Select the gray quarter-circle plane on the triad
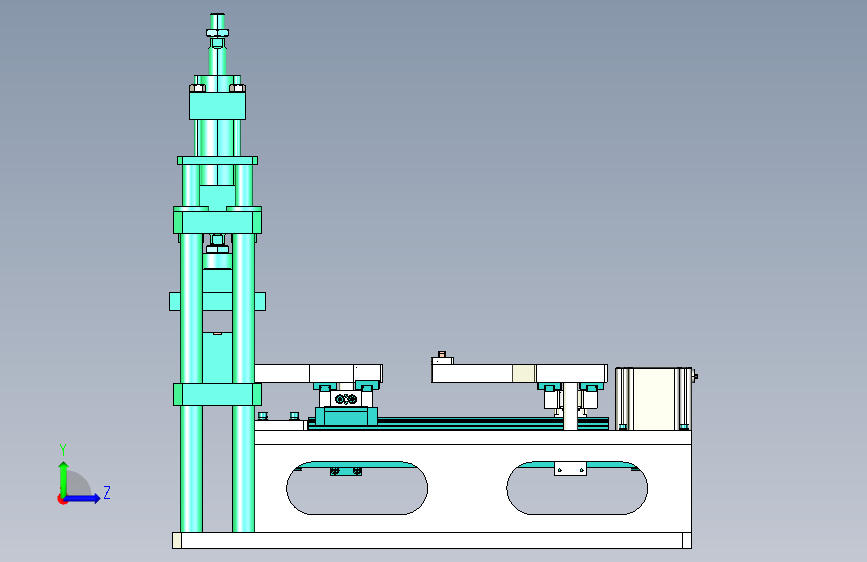This screenshot has width=867, height=562. point(77,483)
